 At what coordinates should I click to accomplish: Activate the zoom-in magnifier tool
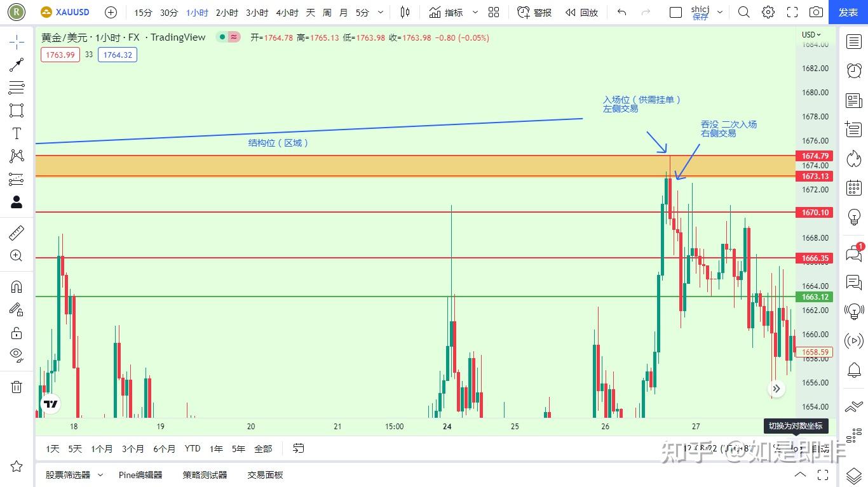coord(17,256)
